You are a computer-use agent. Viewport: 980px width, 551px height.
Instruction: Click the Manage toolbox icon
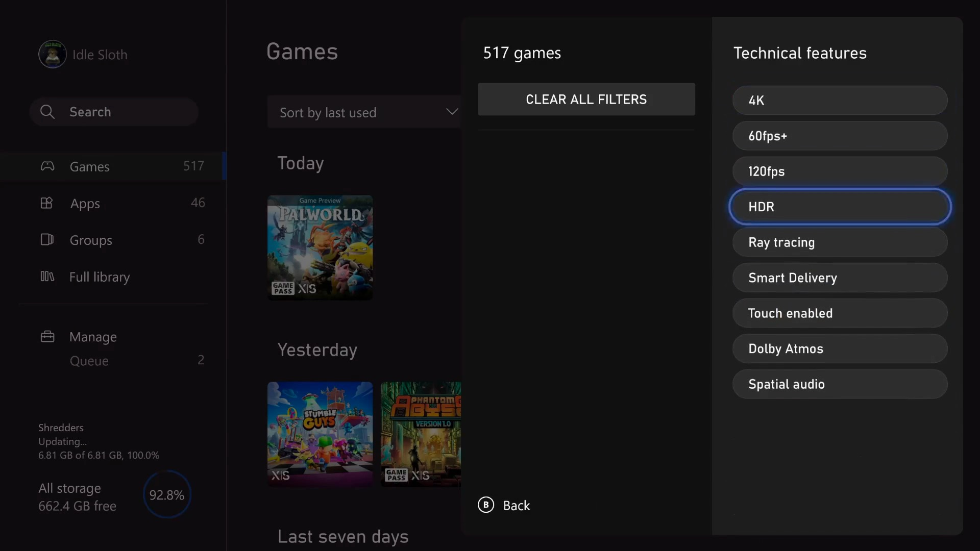pos(47,337)
